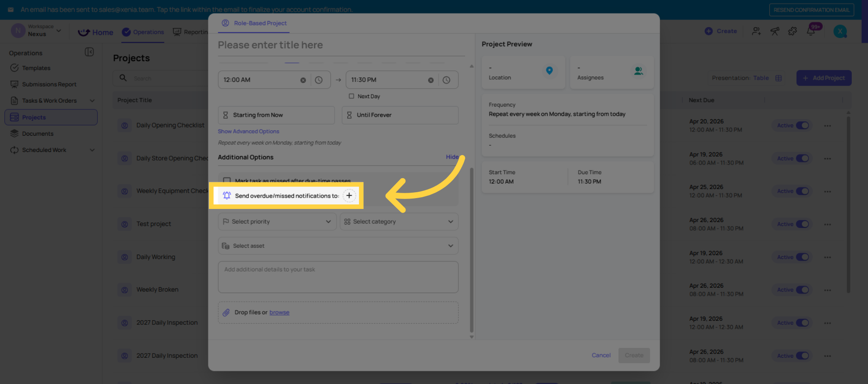868x384 pixels.
Task: Open the Until Forever selector
Action: tap(400, 115)
